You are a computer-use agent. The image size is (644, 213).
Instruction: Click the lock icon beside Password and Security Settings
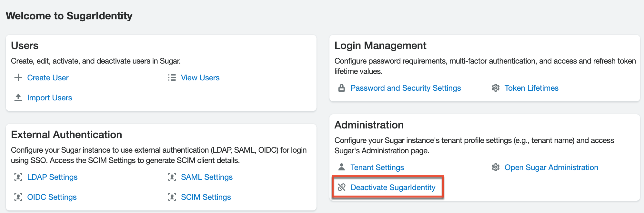click(x=342, y=88)
